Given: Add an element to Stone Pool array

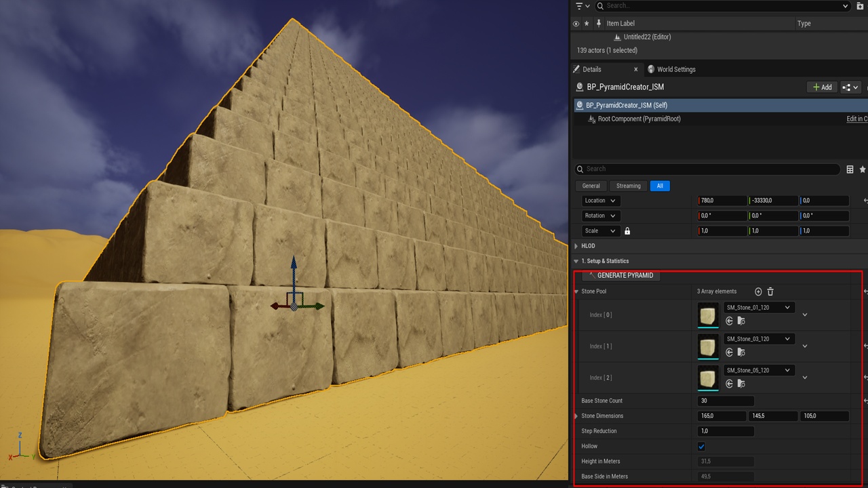Looking at the screenshot, I should 758,291.
